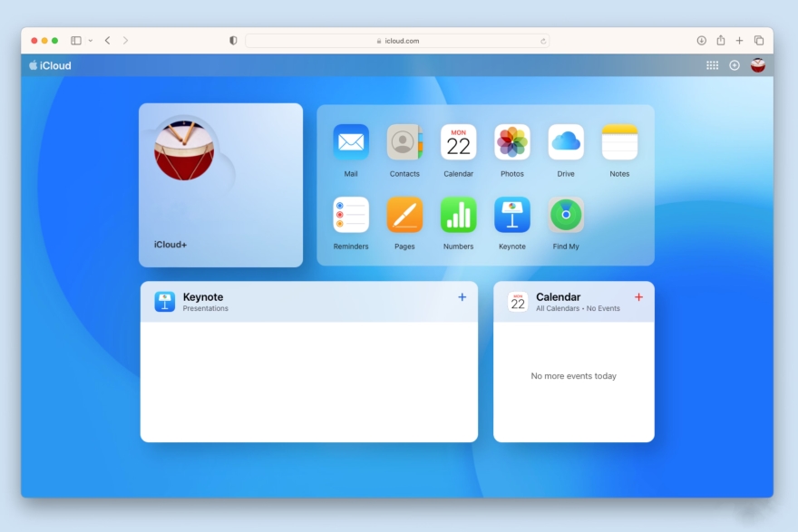798x532 pixels.
Task: Open the Notes app icon
Action: (x=619, y=142)
